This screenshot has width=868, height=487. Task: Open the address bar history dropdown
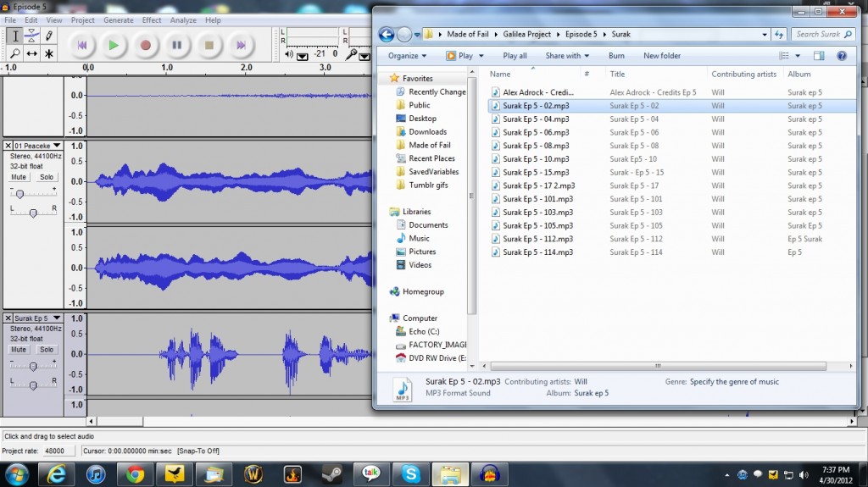(x=765, y=35)
